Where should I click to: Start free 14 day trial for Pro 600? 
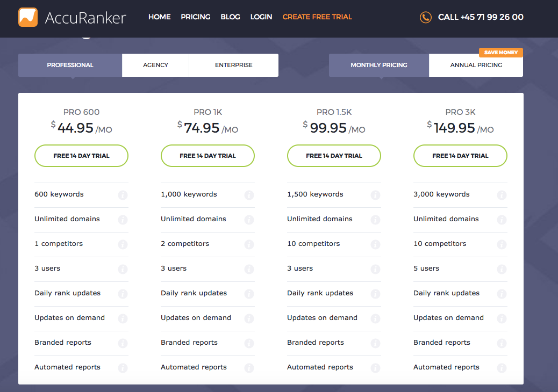pos(81,156)
